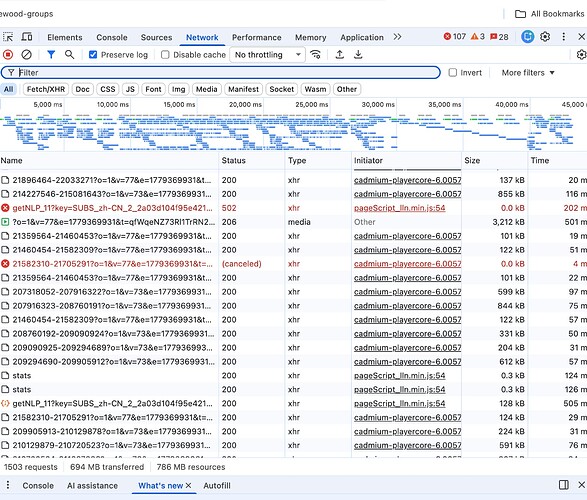Open No throttling dropdown
Screen dimensions: 587x500
(x=267, y=55)
